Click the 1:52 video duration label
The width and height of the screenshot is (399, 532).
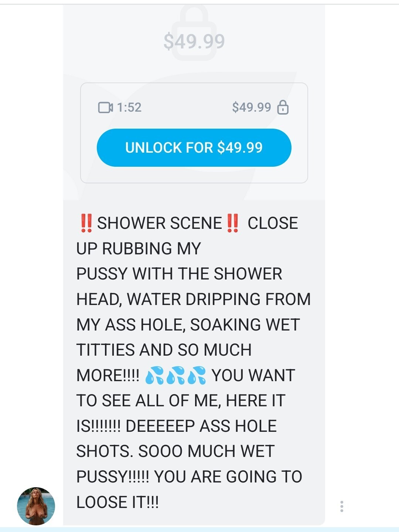(x=129, y=108)
